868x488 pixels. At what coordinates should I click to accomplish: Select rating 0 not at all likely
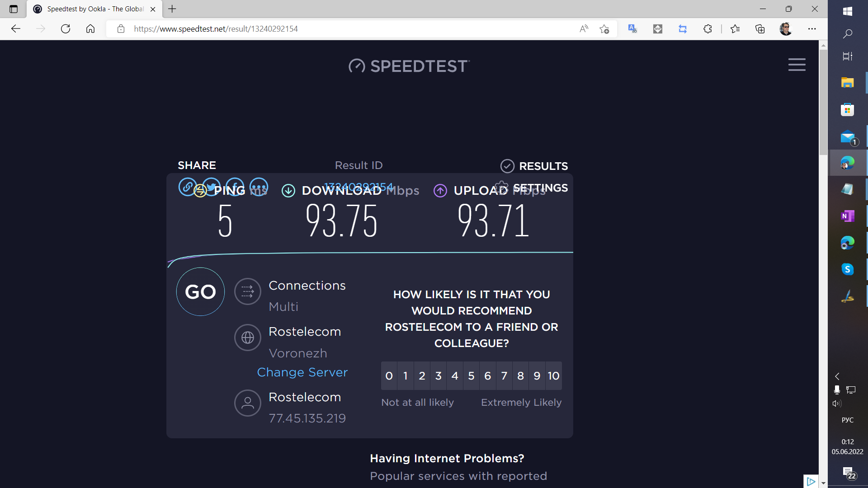coord(389,375)
